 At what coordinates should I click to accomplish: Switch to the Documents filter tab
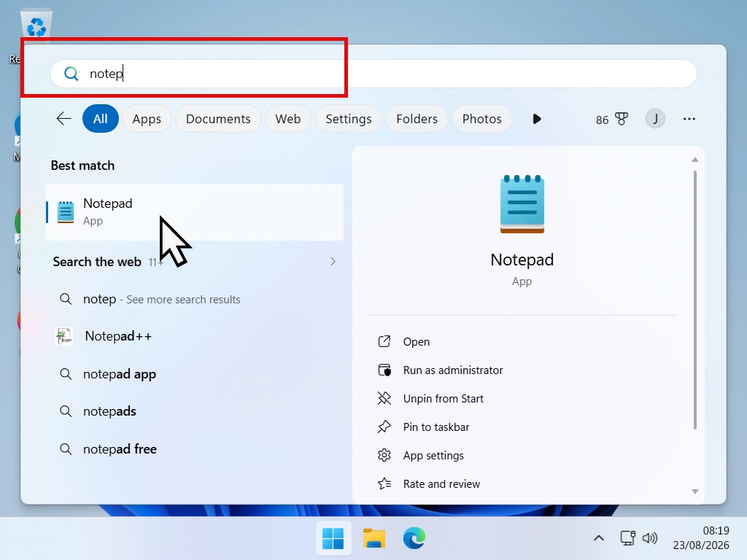click(218, 119)
